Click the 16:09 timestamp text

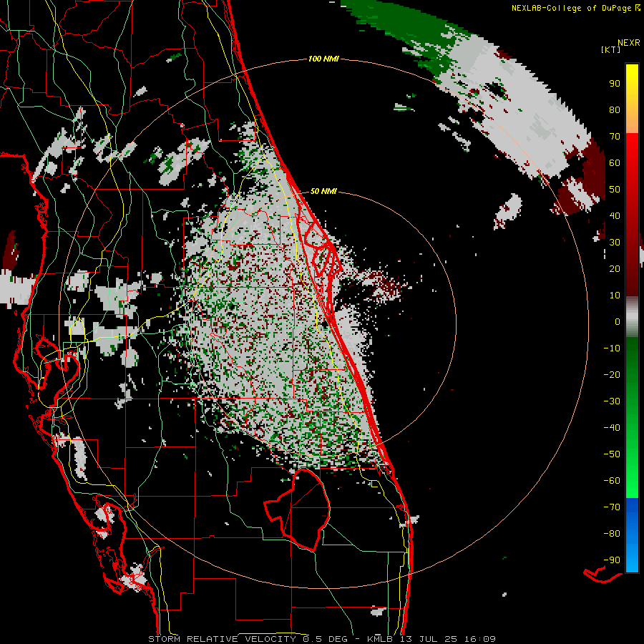(x=481, y=639)
